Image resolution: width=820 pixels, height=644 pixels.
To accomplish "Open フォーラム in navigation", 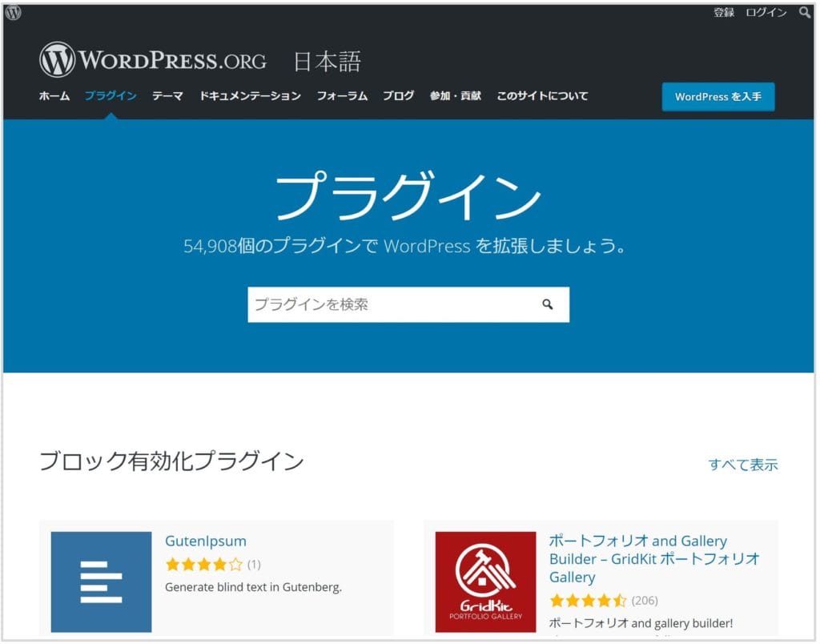I will click(x=342, y=96).
